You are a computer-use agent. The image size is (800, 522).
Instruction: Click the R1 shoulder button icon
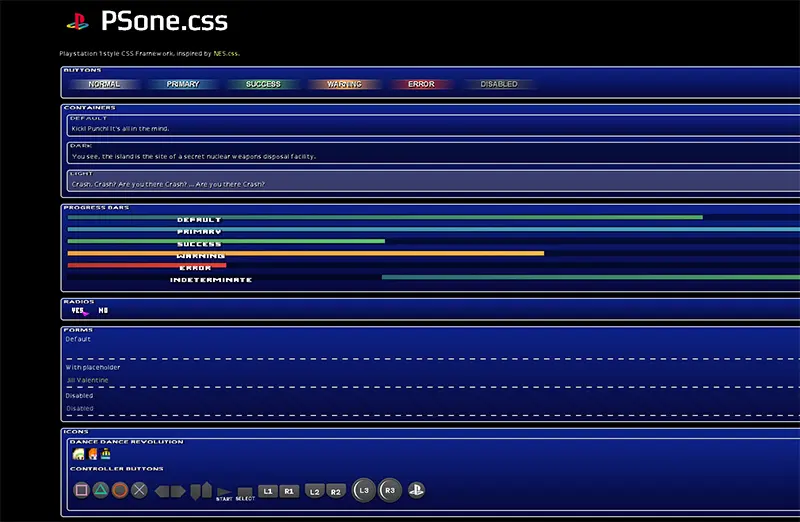289,491
